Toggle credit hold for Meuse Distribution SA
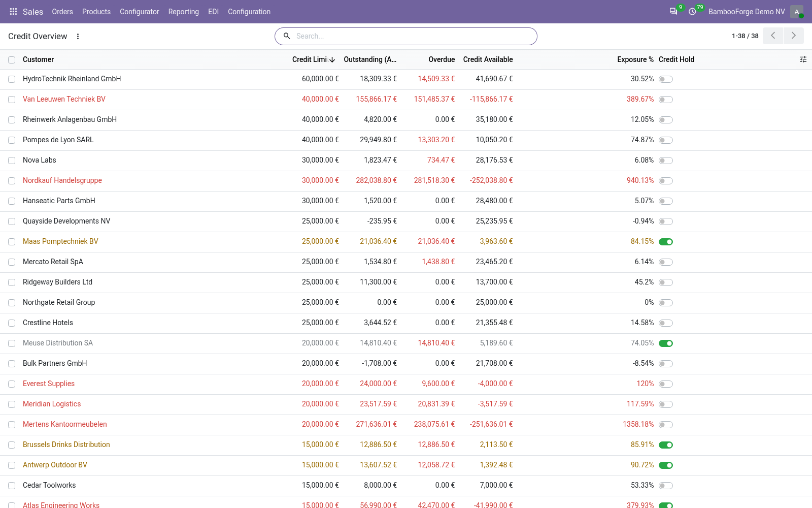 [666, 343]
